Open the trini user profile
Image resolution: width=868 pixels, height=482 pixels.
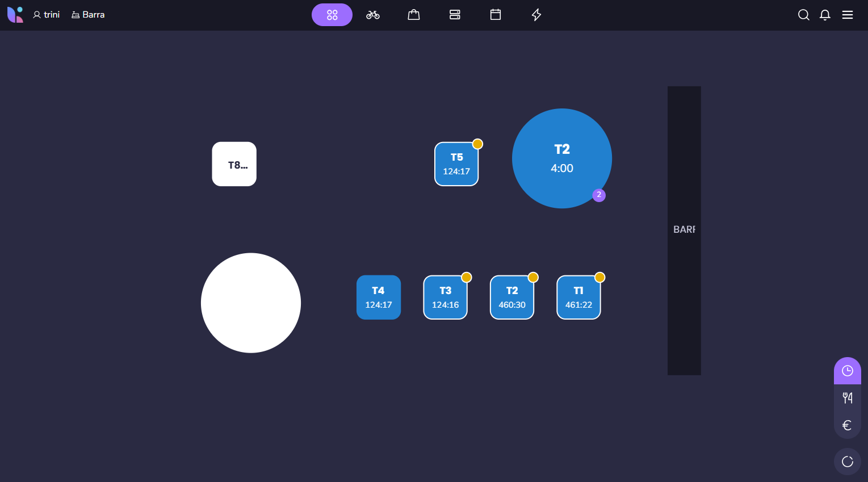46,15
